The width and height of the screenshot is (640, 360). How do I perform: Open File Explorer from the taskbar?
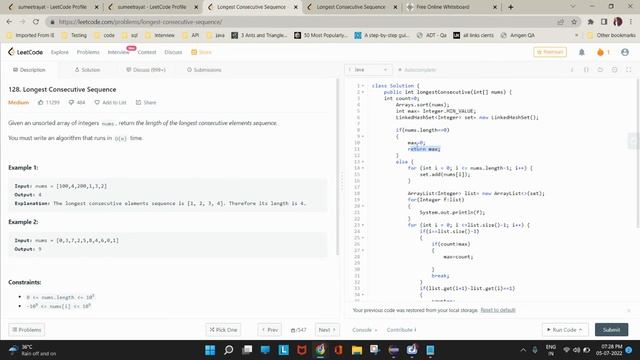click(357, 350)
